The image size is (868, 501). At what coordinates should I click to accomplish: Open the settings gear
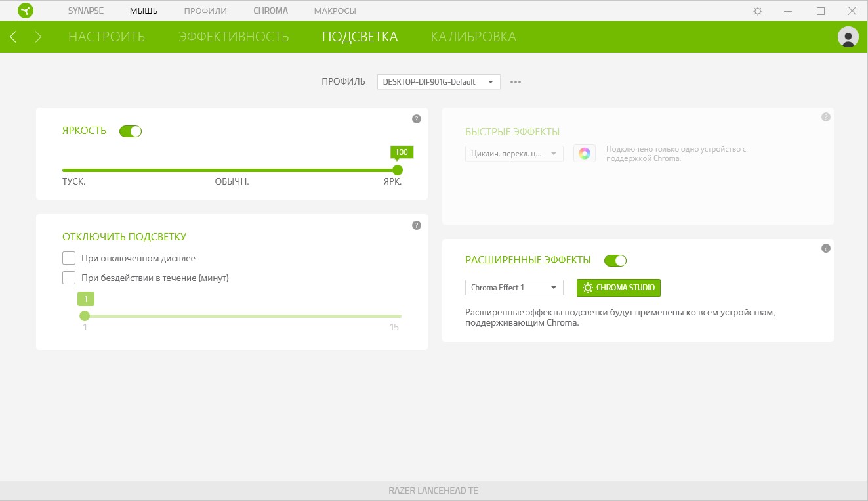758,11
